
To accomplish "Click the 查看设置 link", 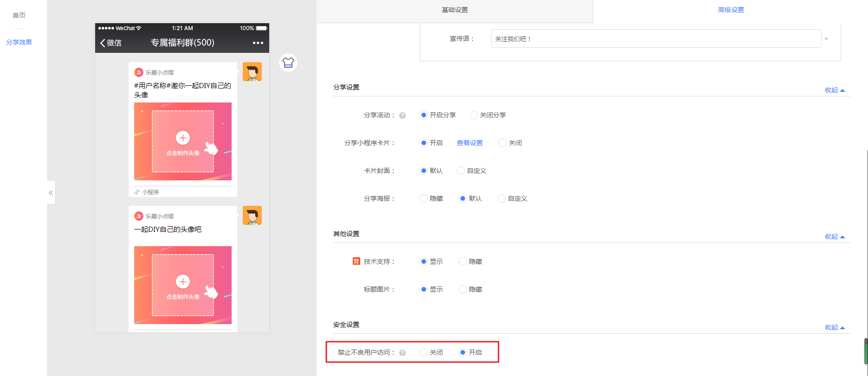I will point(470,143).
